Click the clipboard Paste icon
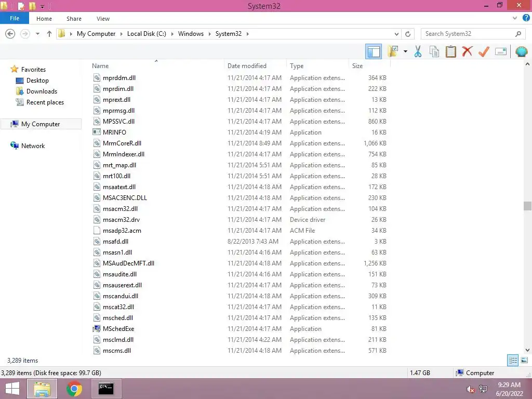532x399 pixels. (x=450, y=51)
